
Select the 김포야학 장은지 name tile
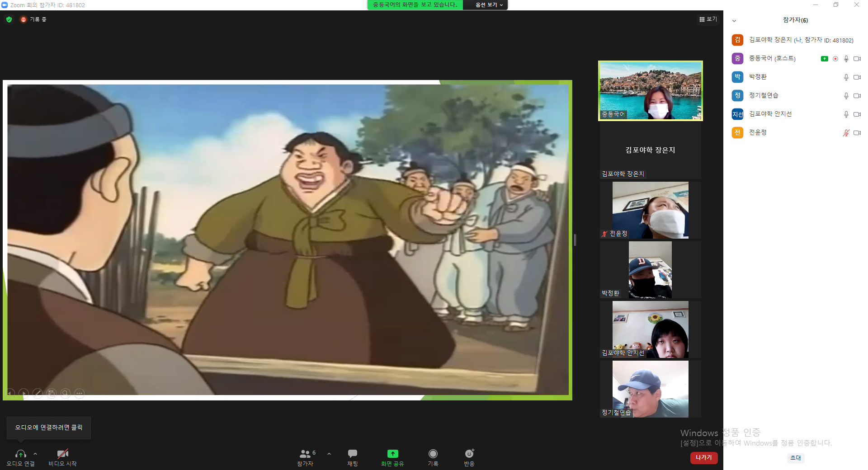coord(651,150)
